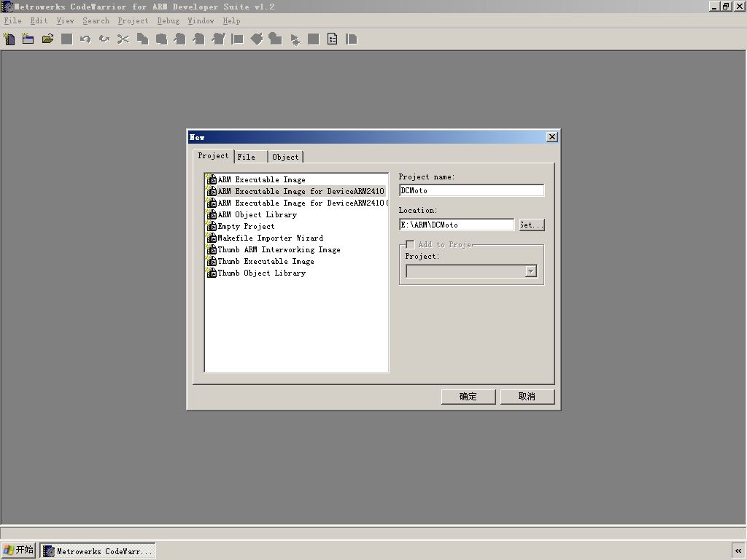Screen dimensions: 747x560
Task: Click the Copy toolbar icon
Action: [142, 39]
